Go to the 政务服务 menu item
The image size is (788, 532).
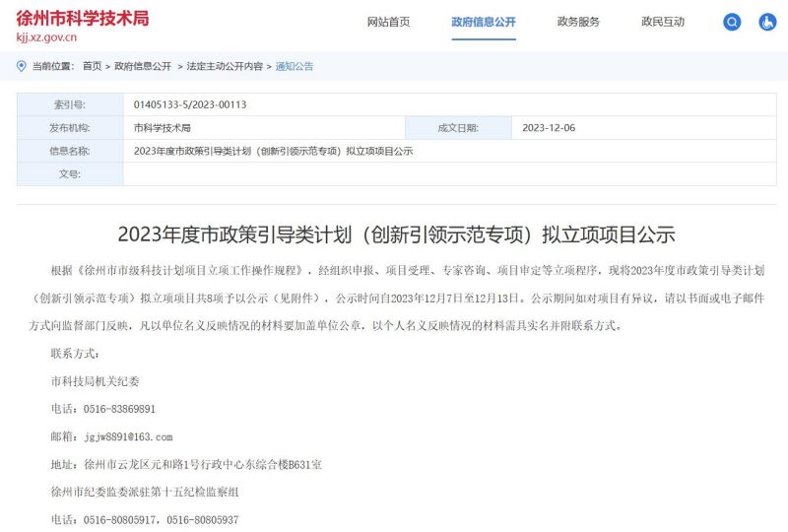pyautogui.click(x=578, y=22)
